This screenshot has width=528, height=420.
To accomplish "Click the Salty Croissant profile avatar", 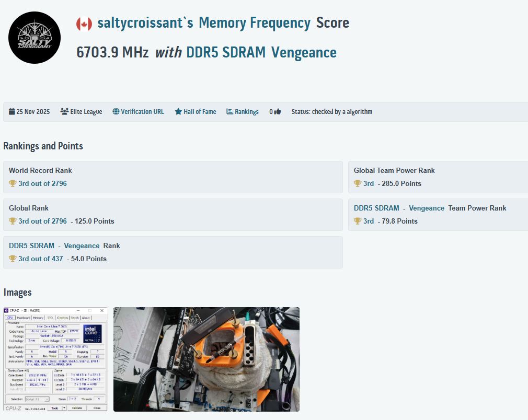I will [35, 38].
